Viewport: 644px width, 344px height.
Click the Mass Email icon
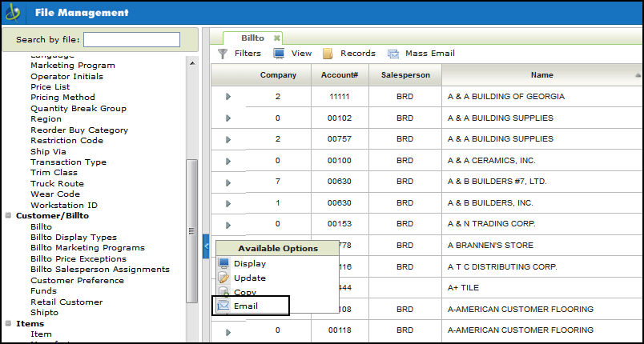[x=393, y=54]
